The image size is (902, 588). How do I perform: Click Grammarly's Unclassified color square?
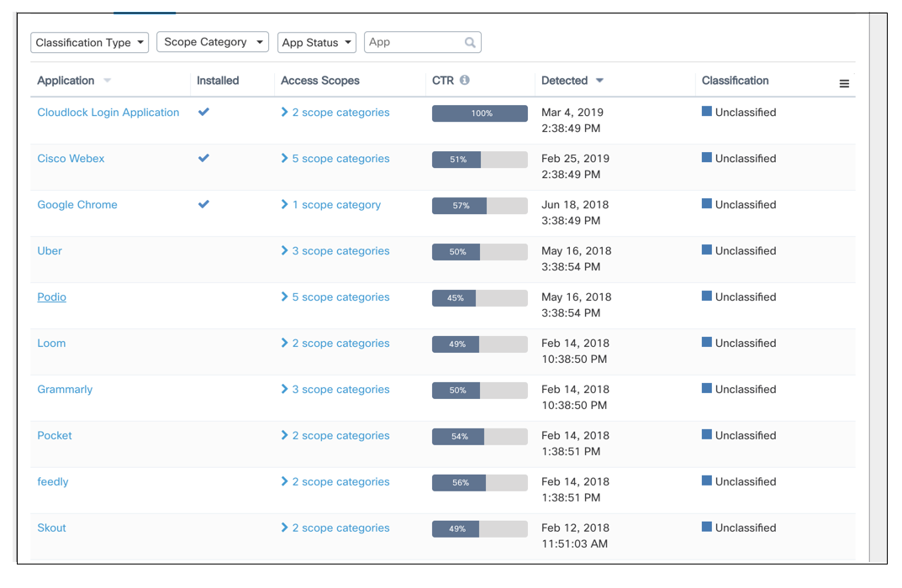707,388
